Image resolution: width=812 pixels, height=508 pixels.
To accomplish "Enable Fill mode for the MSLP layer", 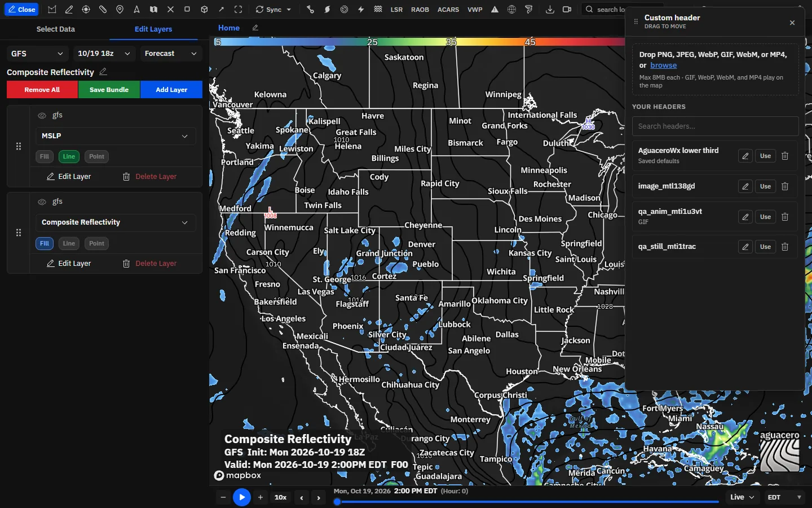I will (45, 156).
